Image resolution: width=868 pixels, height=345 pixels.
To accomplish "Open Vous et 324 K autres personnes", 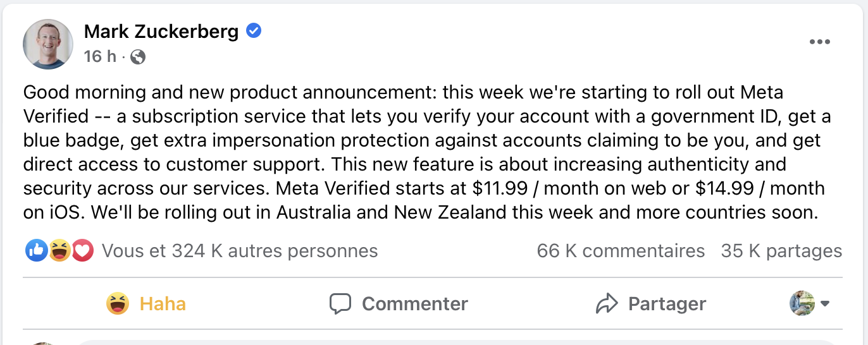I will [240, 251].
